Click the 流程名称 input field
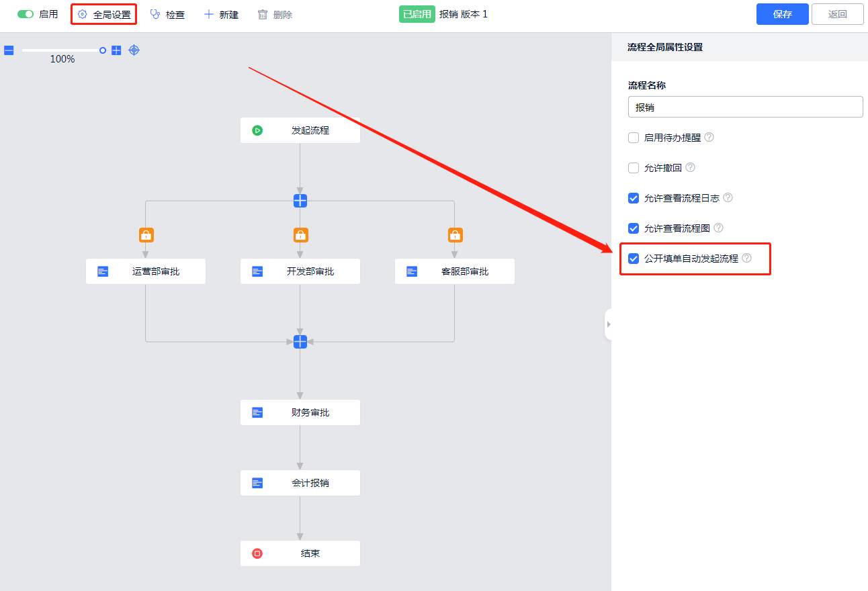The height and width of the screenshot is (591, 868). pos(745,107)
